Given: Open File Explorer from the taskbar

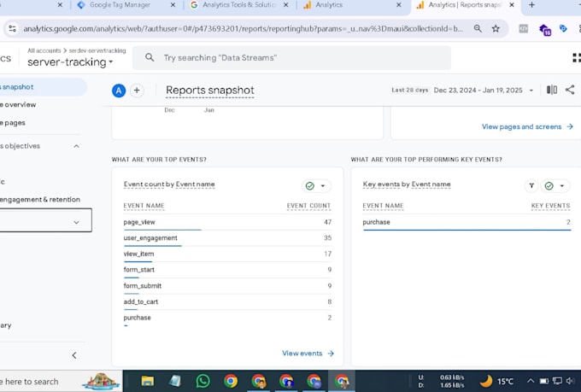Looking at the screenshot, I should pos(148,381).
